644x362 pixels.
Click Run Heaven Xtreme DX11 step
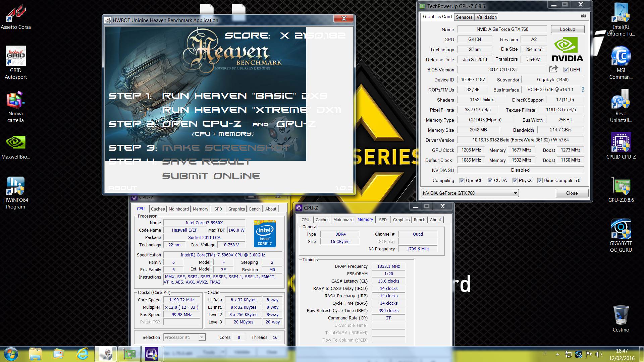tap(252, 110)
